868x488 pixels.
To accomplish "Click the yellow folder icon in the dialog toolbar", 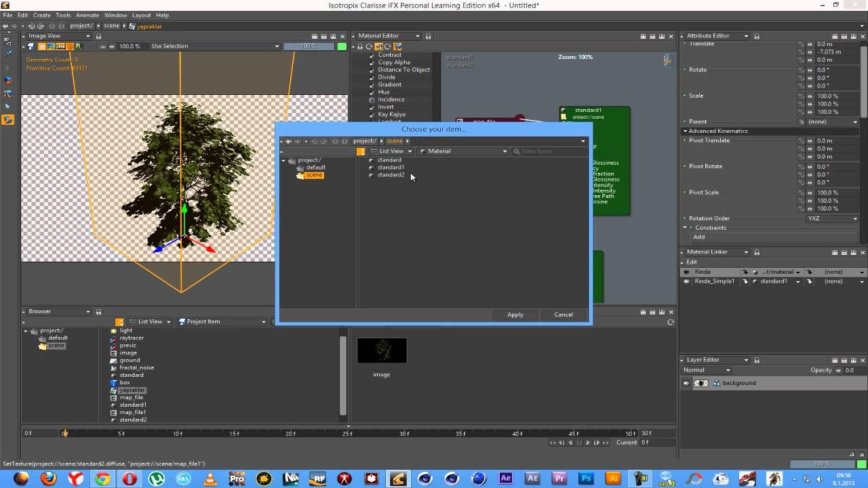I will point(361,151).
